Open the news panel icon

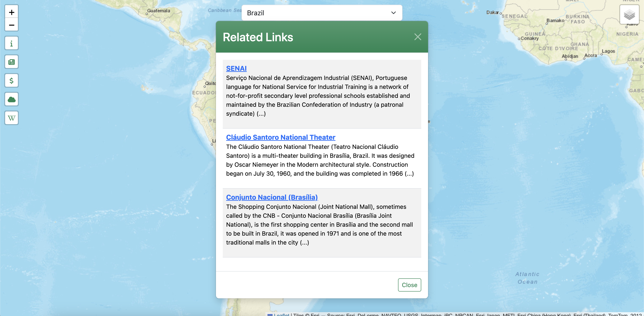tap(11, 62)
